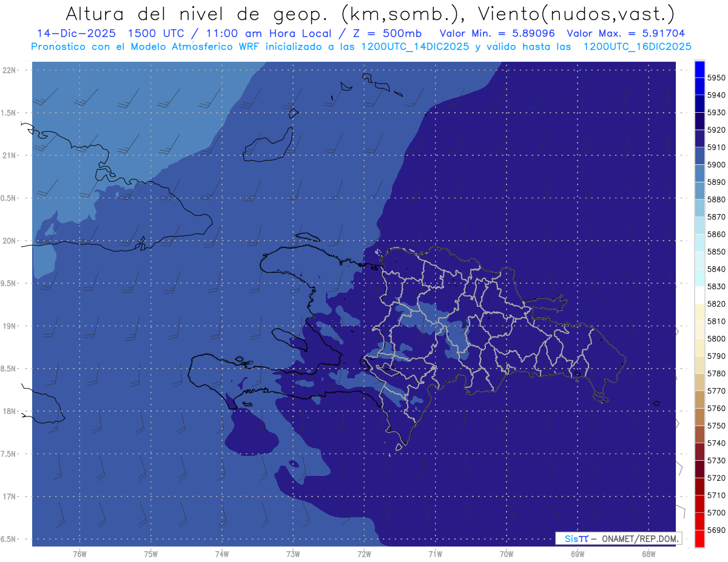Click the '5760' colorbar label

(x=716, y=408)
